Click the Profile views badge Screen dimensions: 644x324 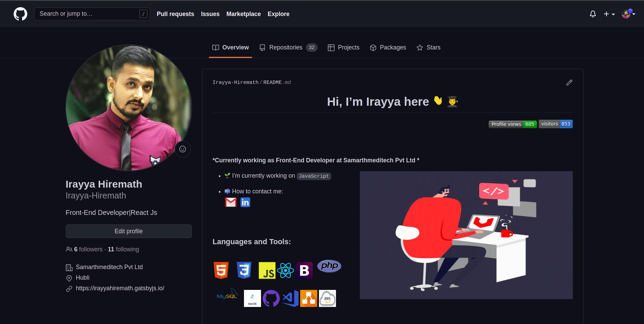point(513,124)
